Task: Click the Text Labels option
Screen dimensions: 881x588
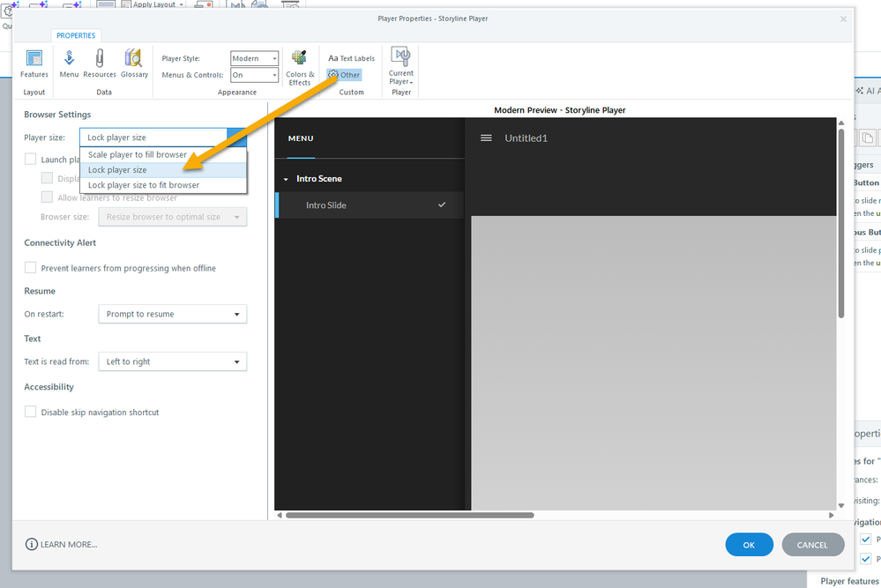Action: point(351,58)
